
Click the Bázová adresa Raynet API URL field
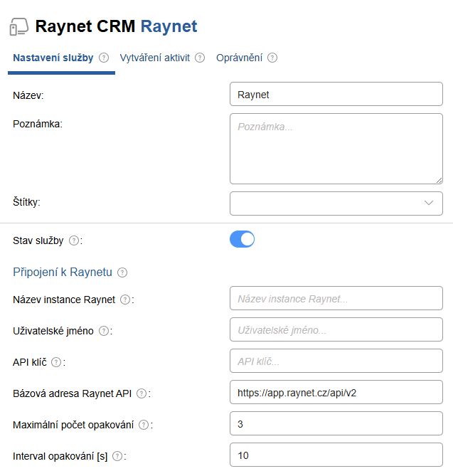pyautogui.click(x=336, y=392)
